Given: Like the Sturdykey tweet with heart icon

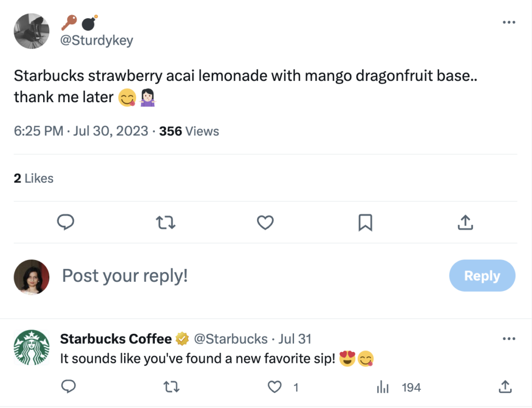Looking at the screenshot, I should pyautogui.click(x=265, y=222).
